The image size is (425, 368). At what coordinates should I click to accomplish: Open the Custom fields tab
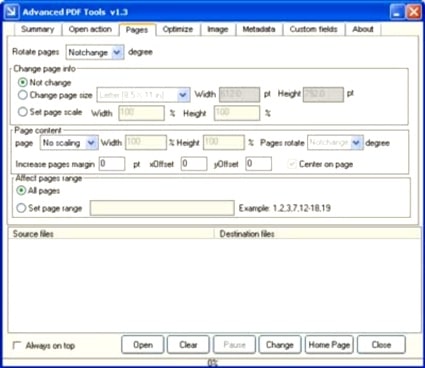[313, 29]
